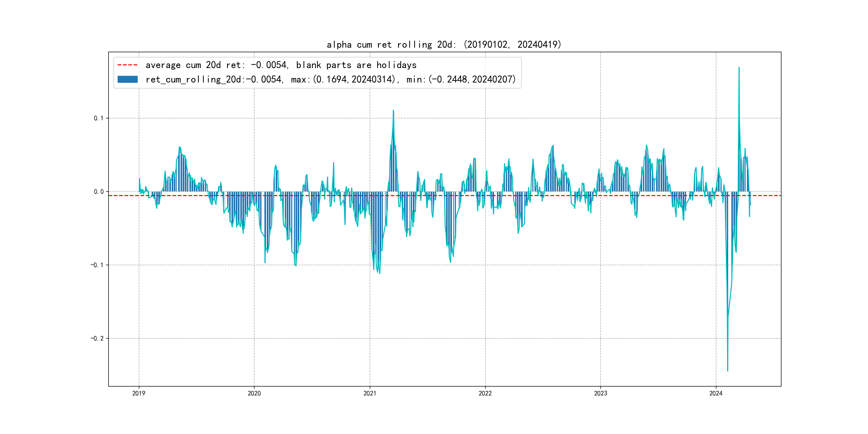The image size is (868, 434).
Task: Click the -0.2 y-axis tick label
Action: [97, 338]
